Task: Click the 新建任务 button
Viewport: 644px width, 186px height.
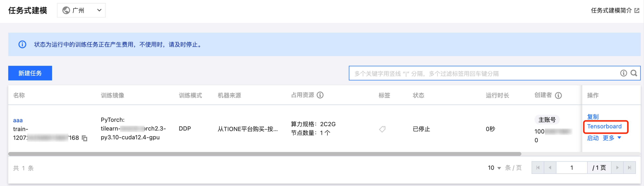Action: (30, 73)
